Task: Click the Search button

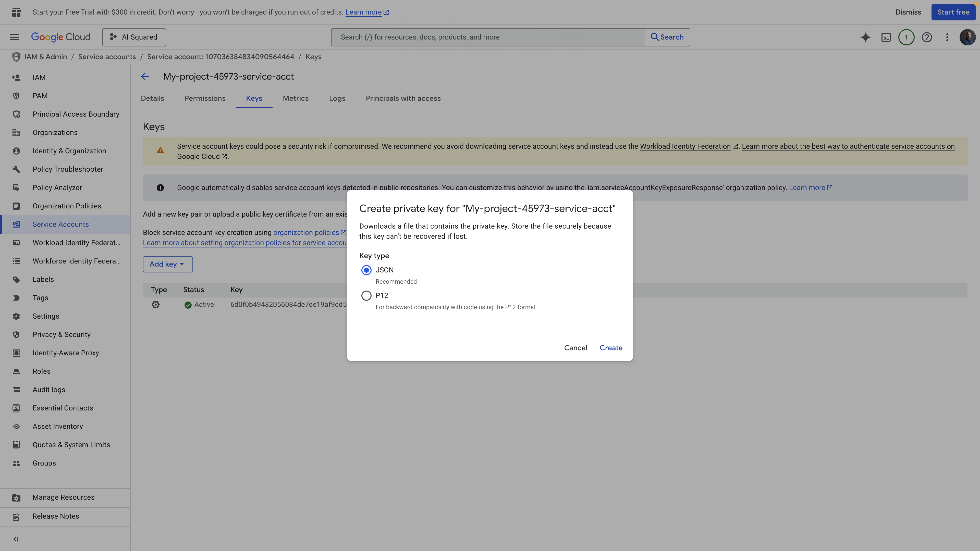Action: point(667,37)
